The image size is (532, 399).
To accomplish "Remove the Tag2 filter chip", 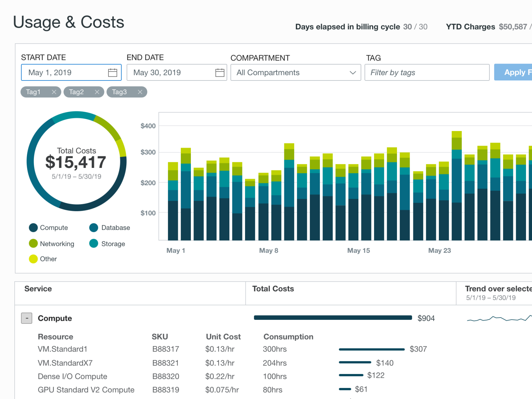I will click(97, 92).
